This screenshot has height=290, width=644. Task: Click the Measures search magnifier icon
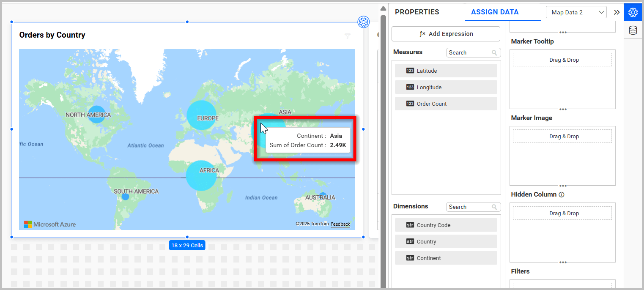click(x=494, y=53)
